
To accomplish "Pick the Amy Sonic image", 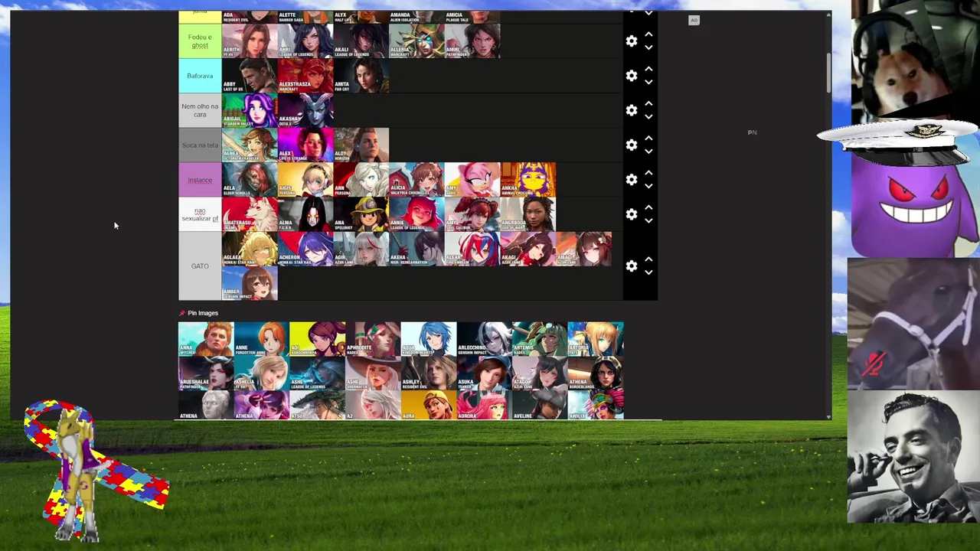I will pos(472,180).
